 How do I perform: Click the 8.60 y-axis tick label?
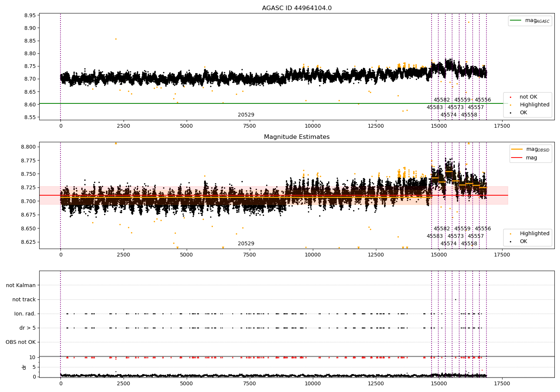[30, 105]
